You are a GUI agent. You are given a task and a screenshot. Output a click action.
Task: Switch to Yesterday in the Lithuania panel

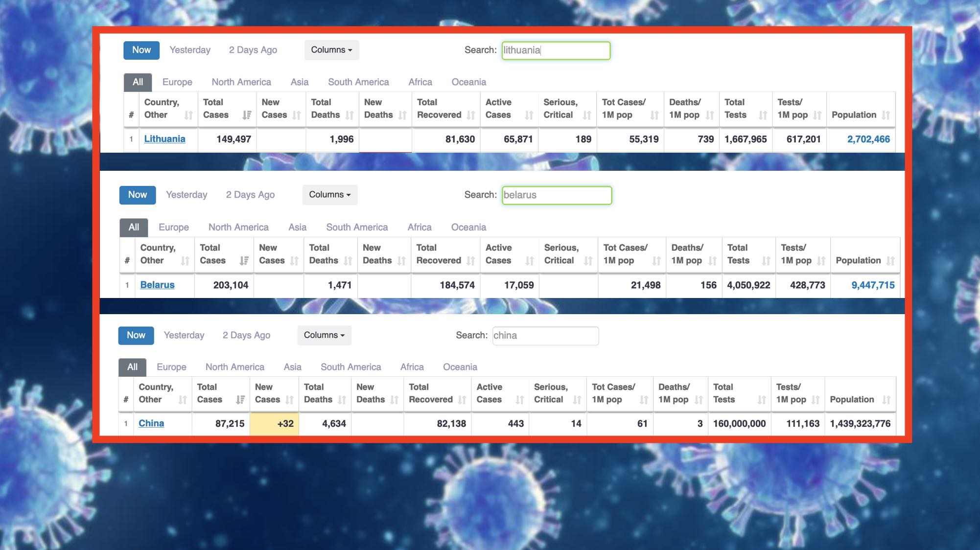coord(190,50)
